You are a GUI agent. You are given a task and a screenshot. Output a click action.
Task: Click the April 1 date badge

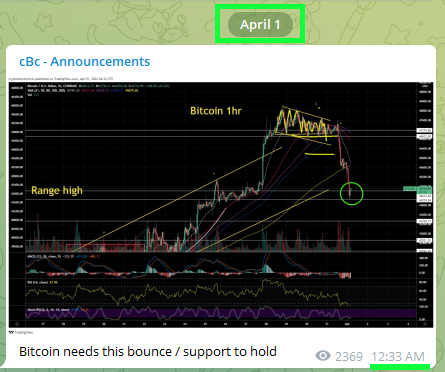260,25
